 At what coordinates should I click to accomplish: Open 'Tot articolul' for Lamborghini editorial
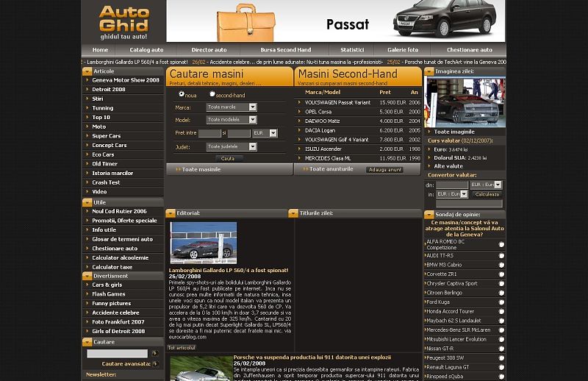[182, 348]
